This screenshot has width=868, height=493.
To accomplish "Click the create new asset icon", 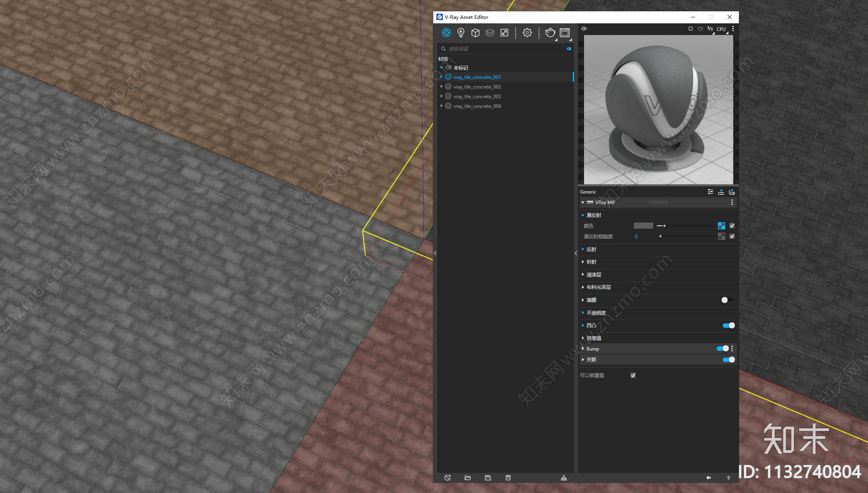I will tap(448, 478).
